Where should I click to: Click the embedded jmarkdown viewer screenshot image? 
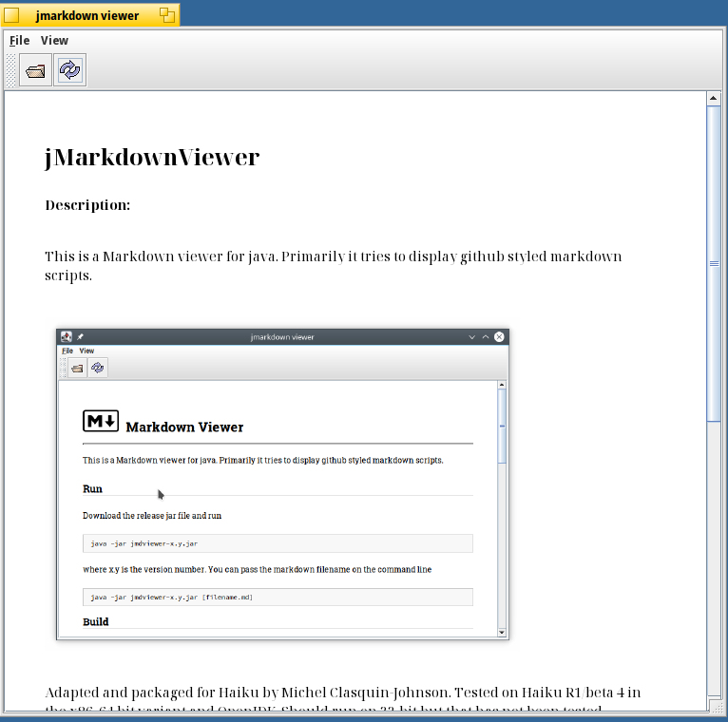[x=283, y=484]
